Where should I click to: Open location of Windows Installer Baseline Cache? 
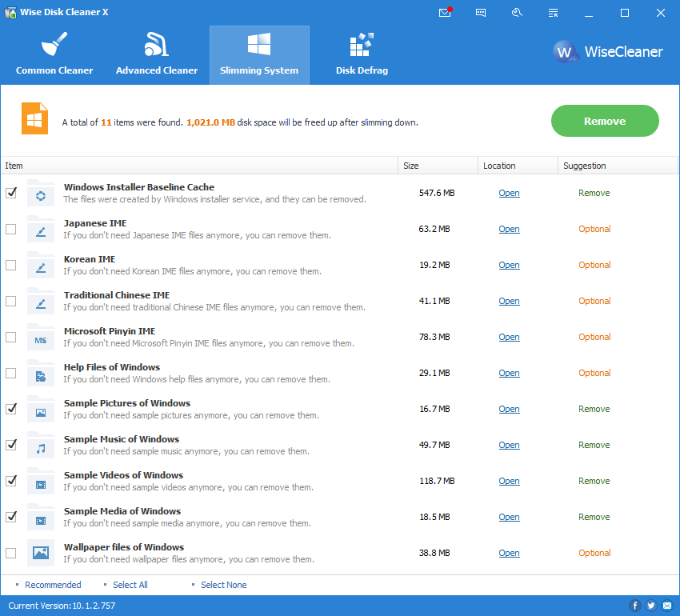coord(509,193)
